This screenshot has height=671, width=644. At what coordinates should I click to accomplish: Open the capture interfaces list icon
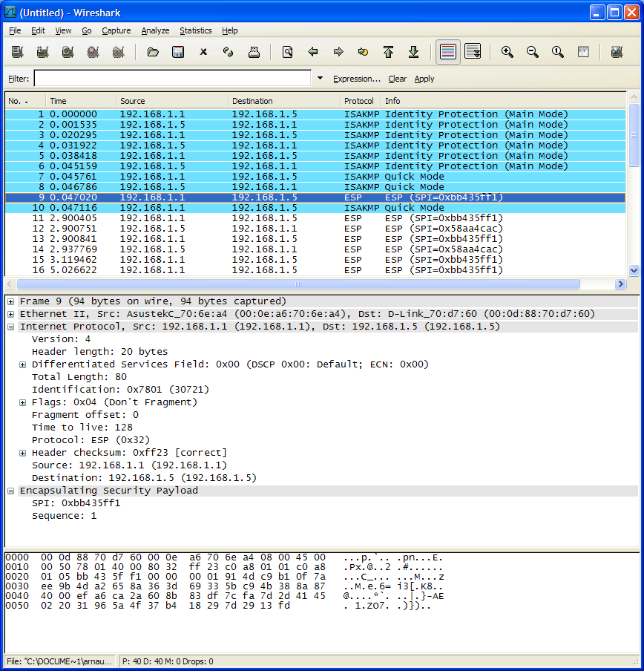[18, 52]
